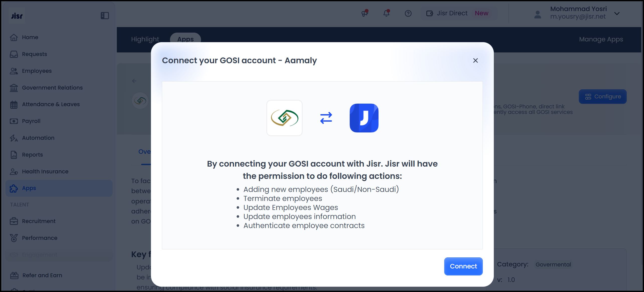Go to Home in sidebar
Screen dimensions: 644x292
click(30, 37)
